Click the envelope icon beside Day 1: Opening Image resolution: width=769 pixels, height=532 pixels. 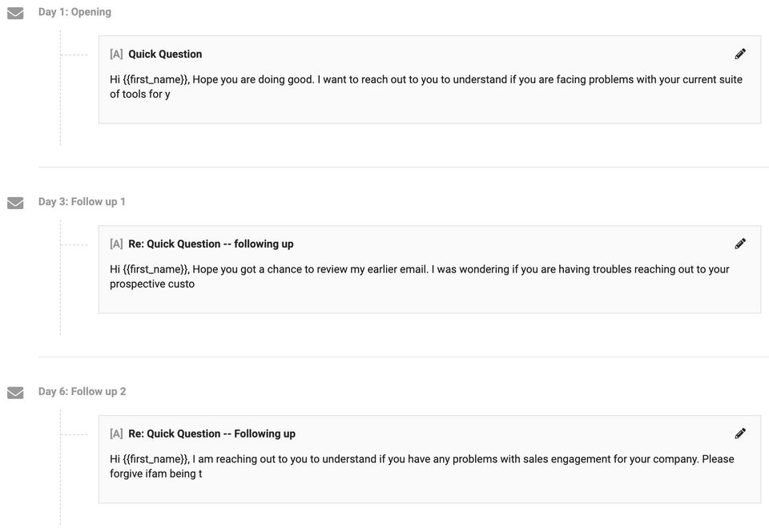(15, 13)
